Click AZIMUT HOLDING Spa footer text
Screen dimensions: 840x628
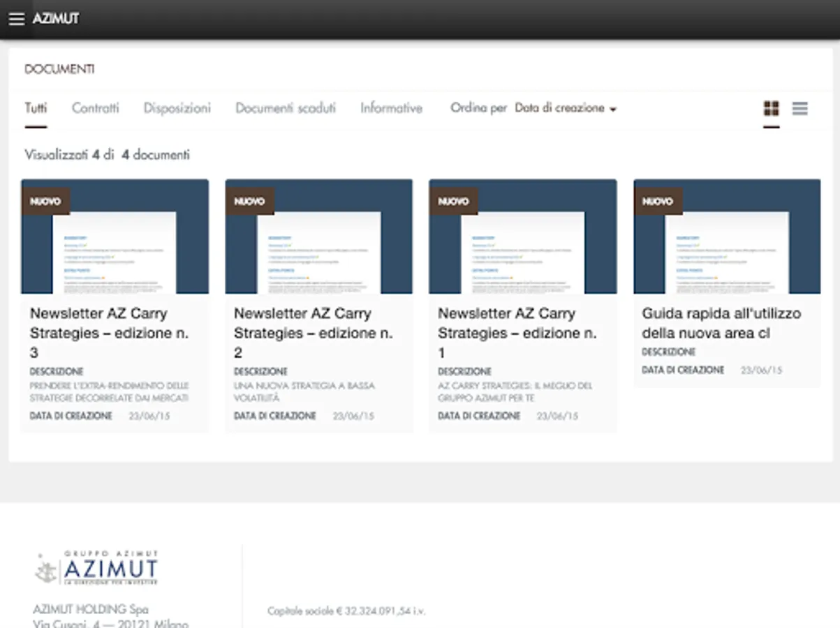pos(91,609)
